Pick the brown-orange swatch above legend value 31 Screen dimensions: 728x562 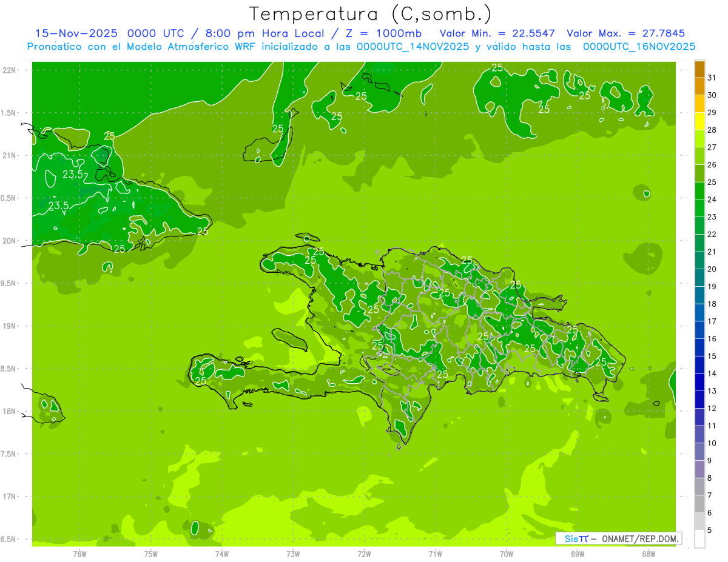click(699, 69)
